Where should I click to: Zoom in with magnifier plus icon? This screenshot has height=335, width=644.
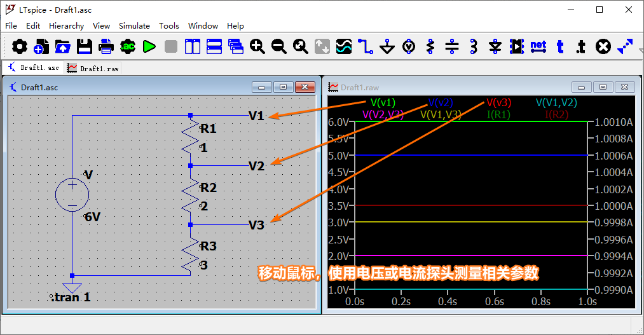point(257,46)
